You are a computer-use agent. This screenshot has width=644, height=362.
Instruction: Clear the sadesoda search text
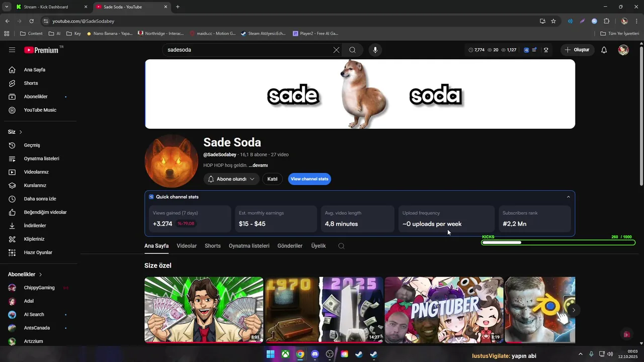[336, 50]
